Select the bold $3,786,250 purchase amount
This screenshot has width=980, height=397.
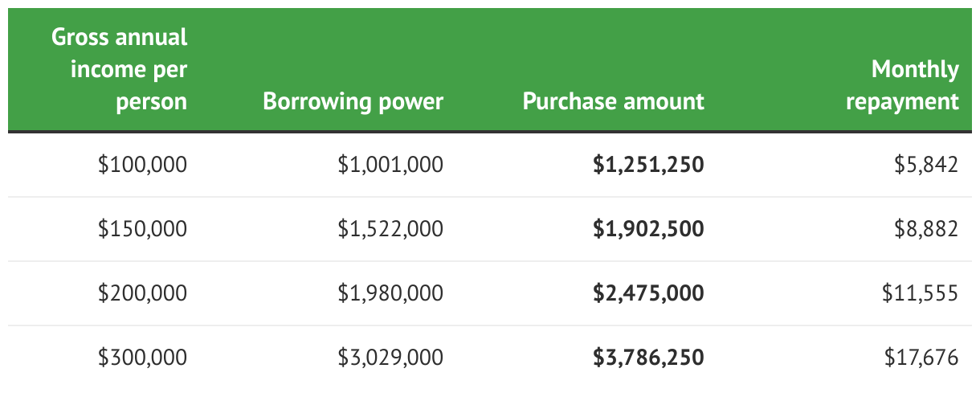649,357
